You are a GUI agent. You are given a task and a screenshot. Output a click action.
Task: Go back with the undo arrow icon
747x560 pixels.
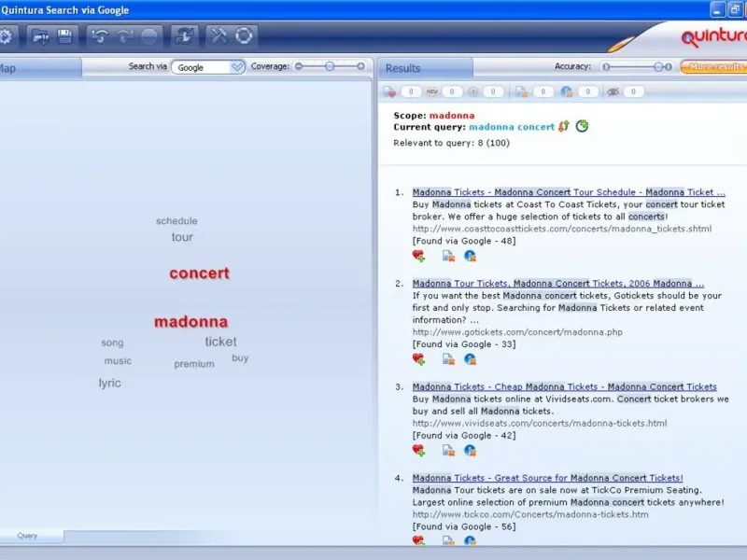point(100,36)
